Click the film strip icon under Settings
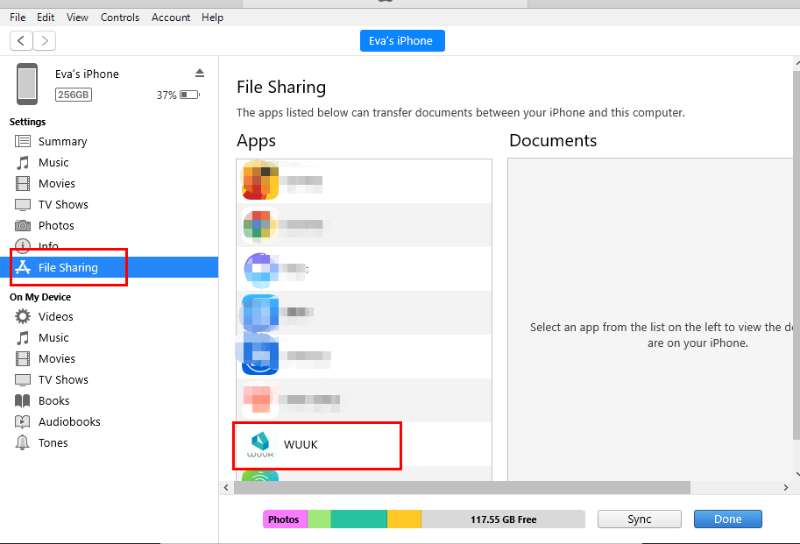This screenshot has height=544, width=800. (22, 183)
